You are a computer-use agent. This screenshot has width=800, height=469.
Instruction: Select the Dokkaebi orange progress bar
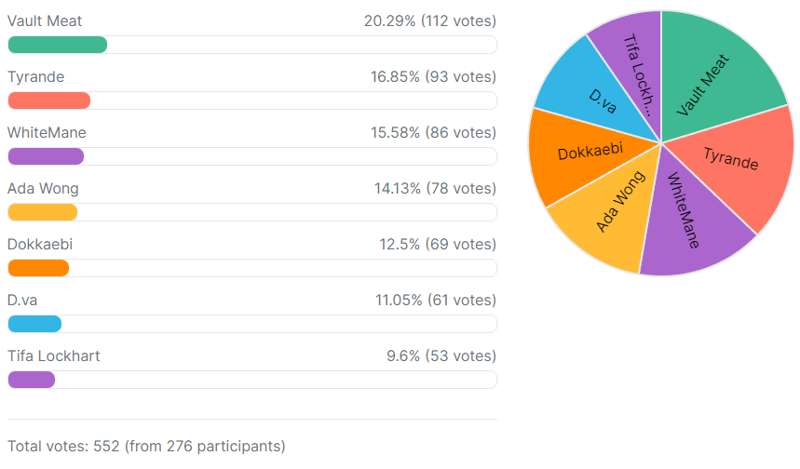[x=38, y=268]
